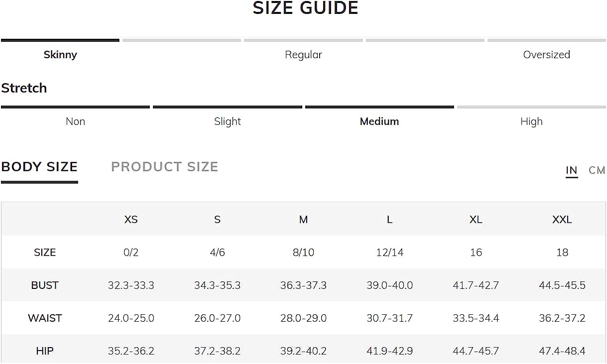Viewport: 607px width, 364px height.
Task: Click the High stretch label
Action: tap(531, 121)
